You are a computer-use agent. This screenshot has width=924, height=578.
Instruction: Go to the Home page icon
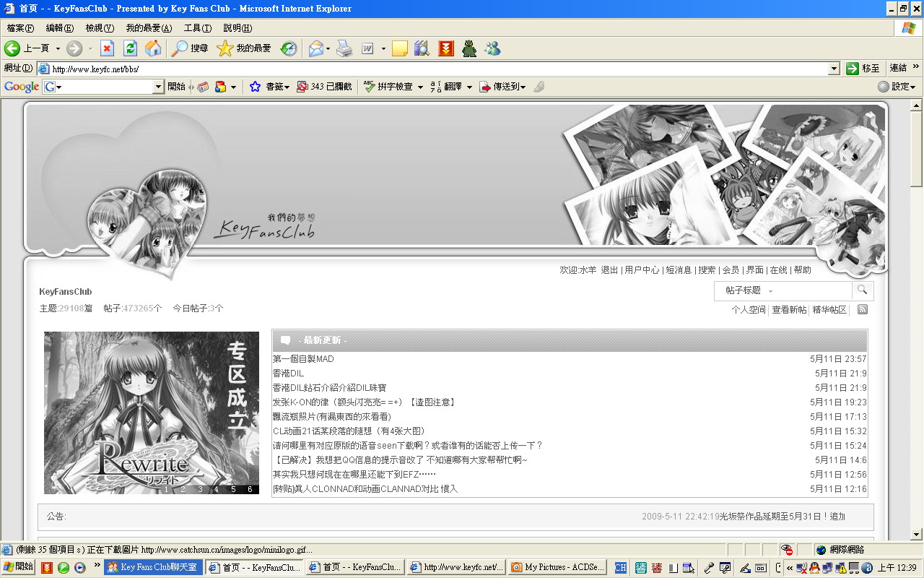[153, 48]
